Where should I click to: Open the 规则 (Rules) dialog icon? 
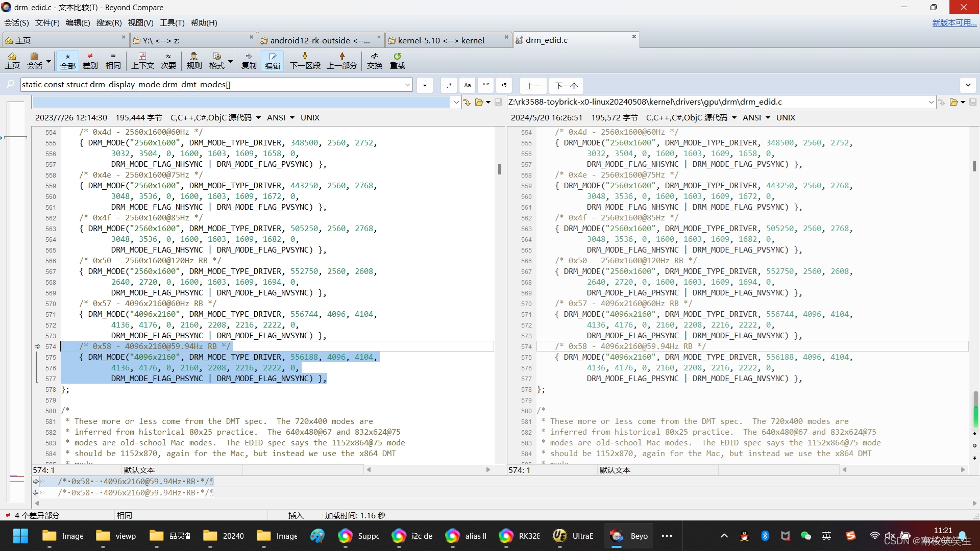tap(194, 60)
